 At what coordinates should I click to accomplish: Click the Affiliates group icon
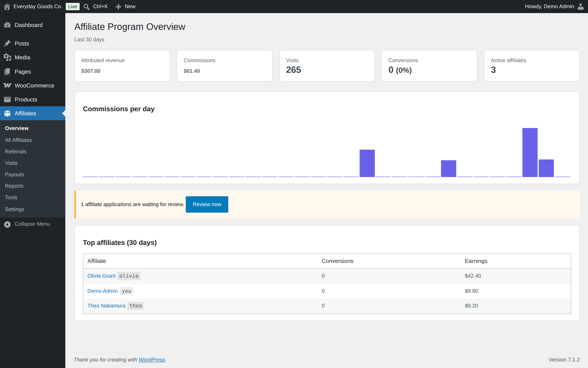click(x=8, y=113)
